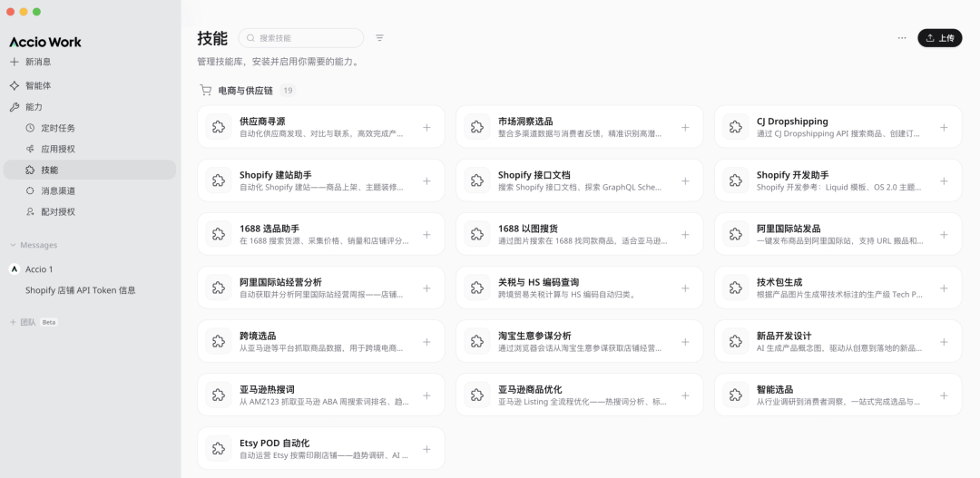Install Etsy POD 自动化 via plus icon

[x=426, y=449]
